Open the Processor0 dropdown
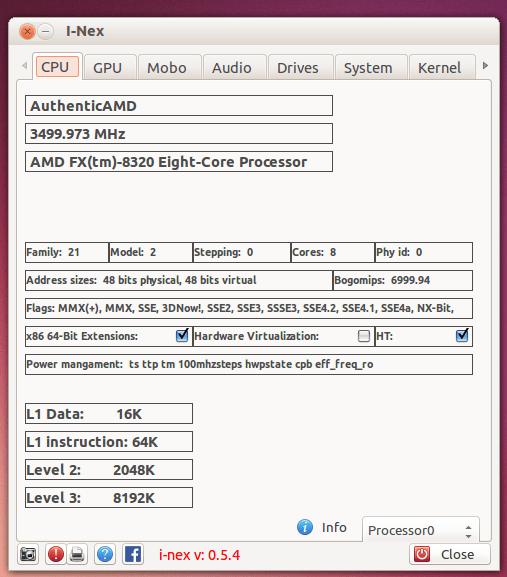This screenshot has height=577, width=507. point(421,530)
